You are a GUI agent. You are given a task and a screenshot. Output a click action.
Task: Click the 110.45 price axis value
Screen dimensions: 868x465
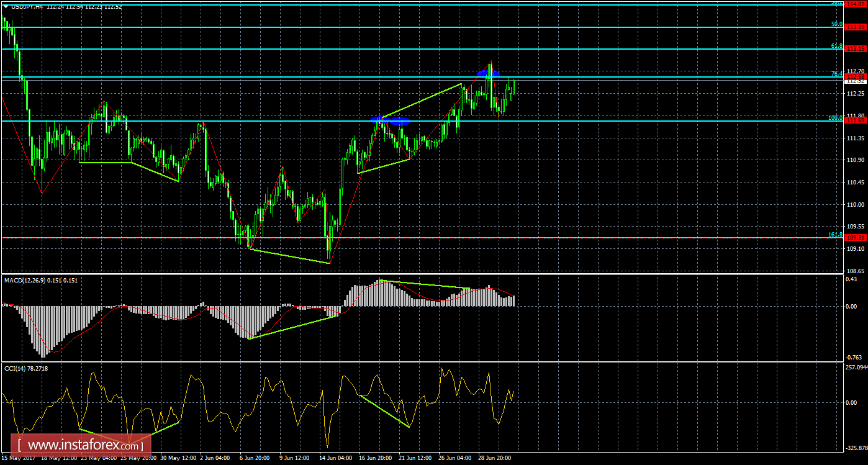tap(856, 182)
